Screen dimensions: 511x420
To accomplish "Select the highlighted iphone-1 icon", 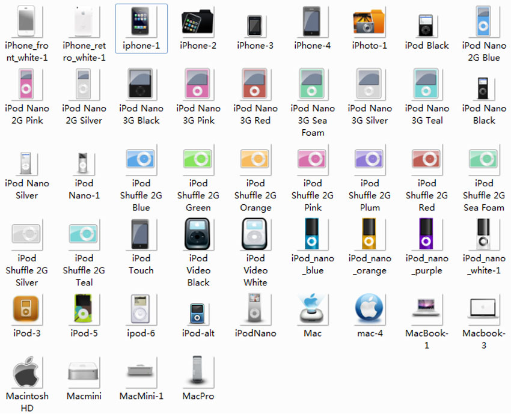I will click(x=141, y=21).
